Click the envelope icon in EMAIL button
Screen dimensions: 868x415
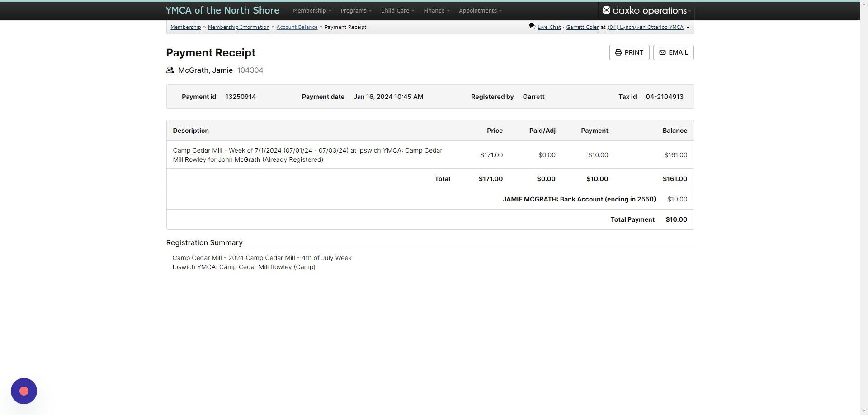tap(662, 52)
